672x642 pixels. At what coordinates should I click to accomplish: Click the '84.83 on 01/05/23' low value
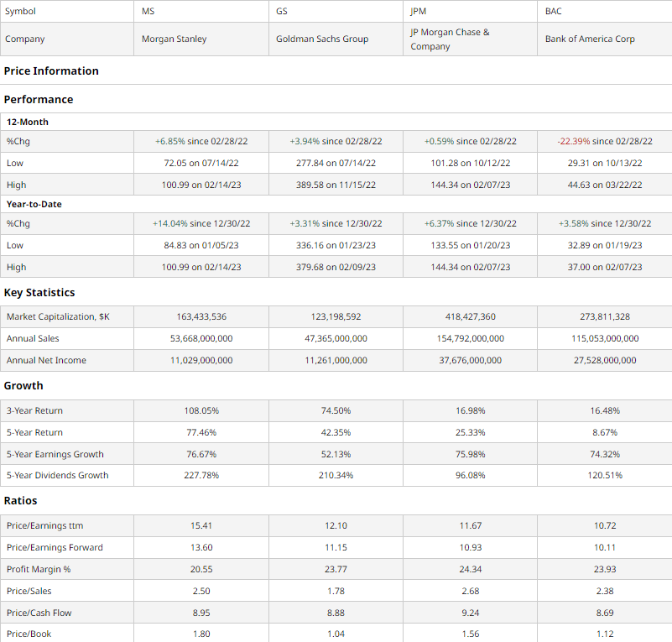(201, 246)
